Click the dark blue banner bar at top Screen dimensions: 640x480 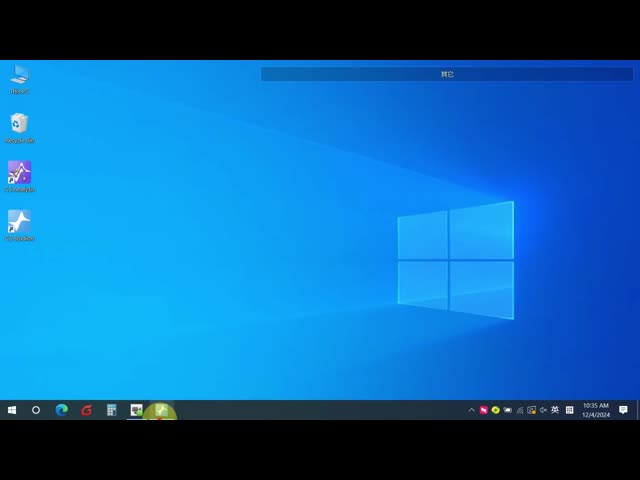(447, 74)
